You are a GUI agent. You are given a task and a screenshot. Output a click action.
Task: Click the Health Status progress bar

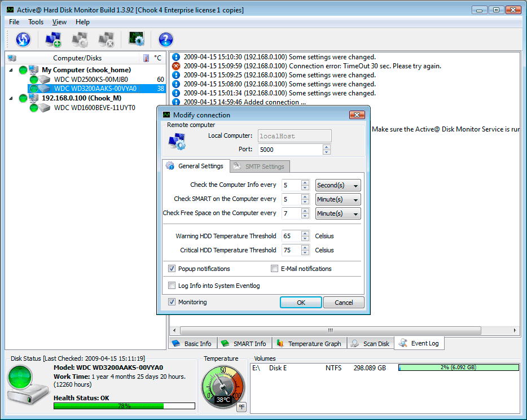click(x=124, y=406)
